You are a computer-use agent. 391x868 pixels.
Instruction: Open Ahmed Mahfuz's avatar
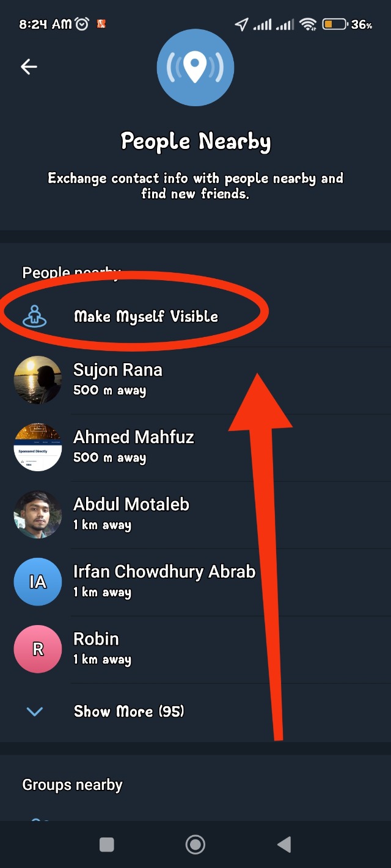click(x=38, y=447)
